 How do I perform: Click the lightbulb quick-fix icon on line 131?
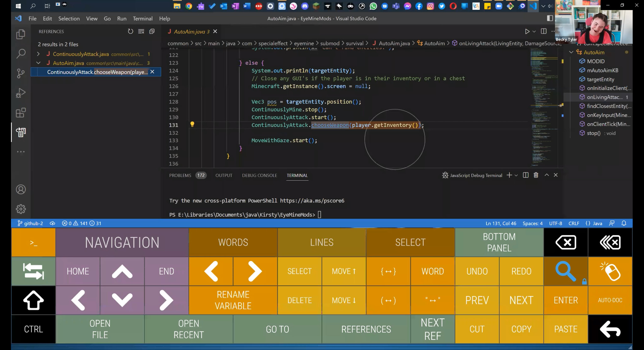coord(192,125)
